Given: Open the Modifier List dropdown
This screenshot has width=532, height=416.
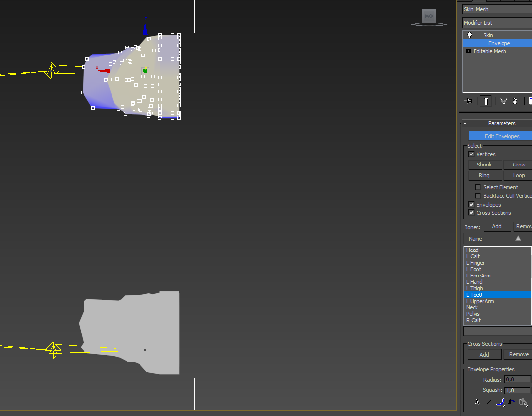Looking at the screenshot, I should tap(497, 23).
